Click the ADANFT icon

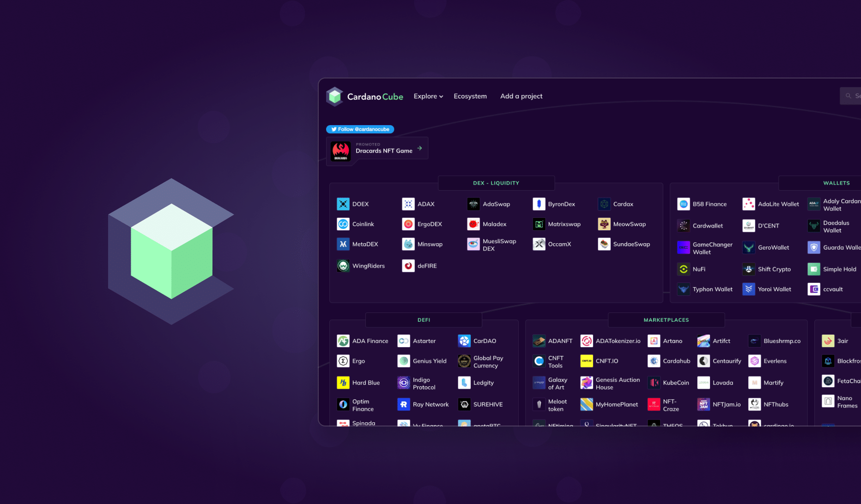539,341
